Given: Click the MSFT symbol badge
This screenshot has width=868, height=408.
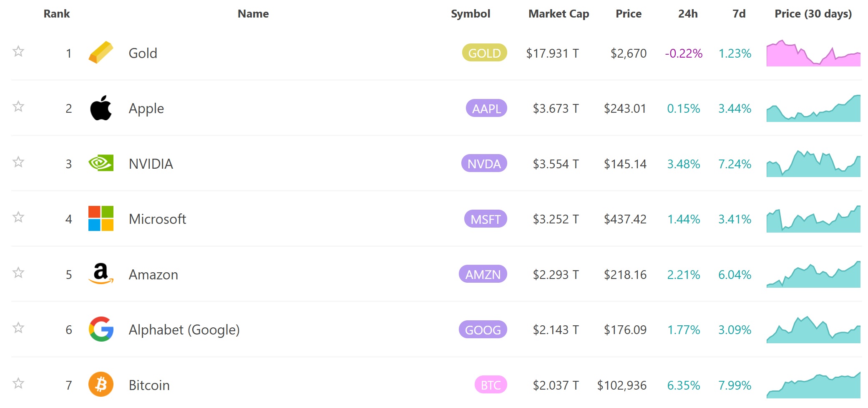Looking at the screenshot, I should tap(486, 219).
